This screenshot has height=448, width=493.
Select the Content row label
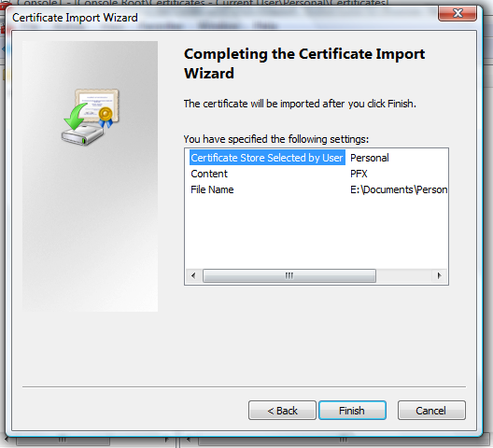coord(209,174)
